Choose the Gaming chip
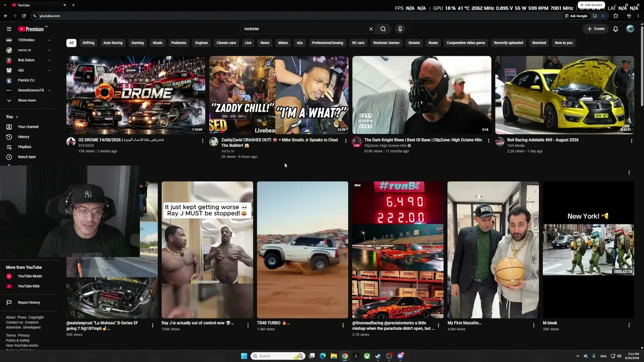Viewport: 644px width, 362px height. (137, 43)
